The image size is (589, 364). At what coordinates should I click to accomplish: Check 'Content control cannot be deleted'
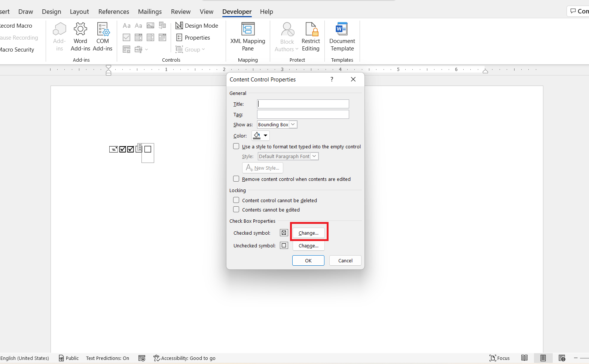236,200
